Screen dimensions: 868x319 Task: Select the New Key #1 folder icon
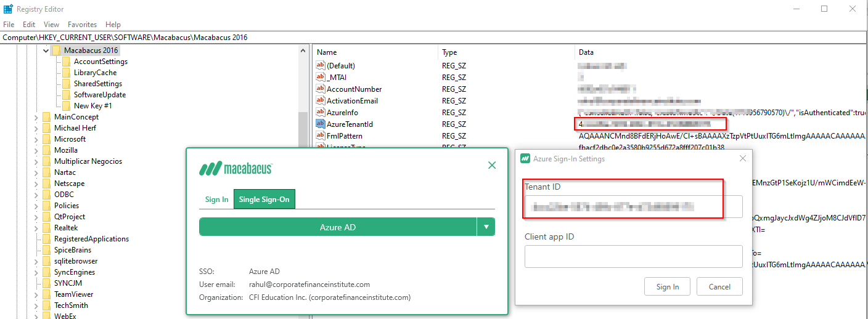[x=67, y=106]
